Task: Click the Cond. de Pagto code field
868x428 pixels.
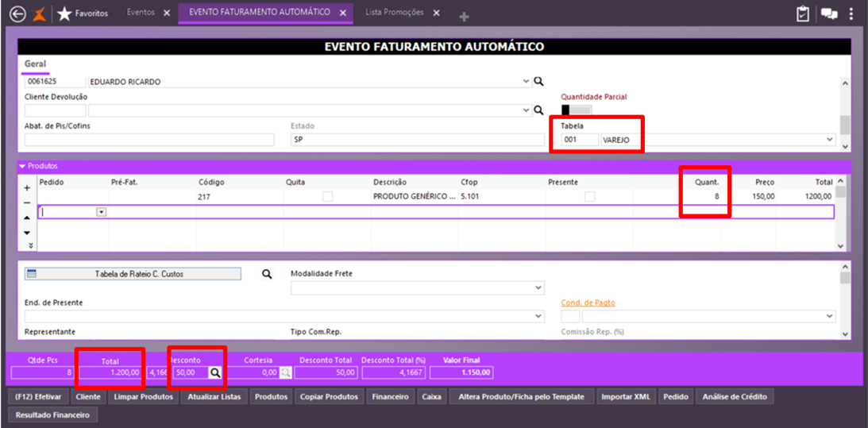Action: tap(570, 316)
